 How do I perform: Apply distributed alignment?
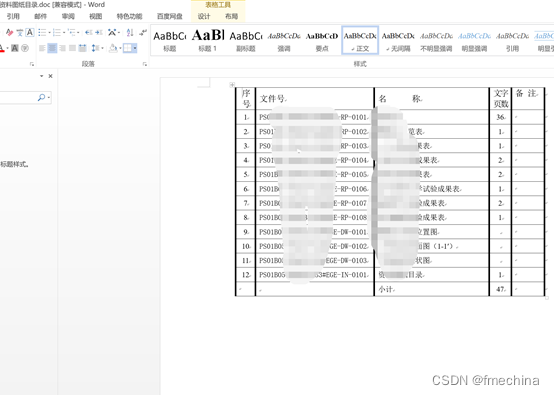pos(83,48)
